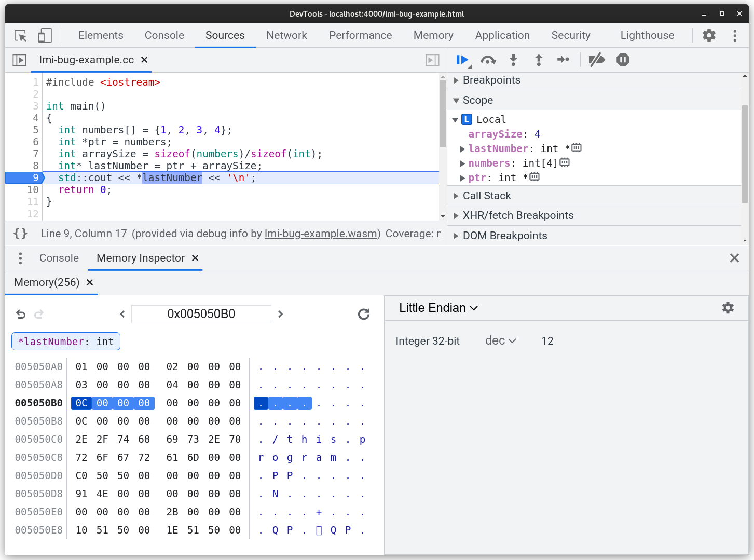This screenshot has width=754, height=560.
Task: Toggle the sources navigator sidebar panel
Action: pos(19,60)
